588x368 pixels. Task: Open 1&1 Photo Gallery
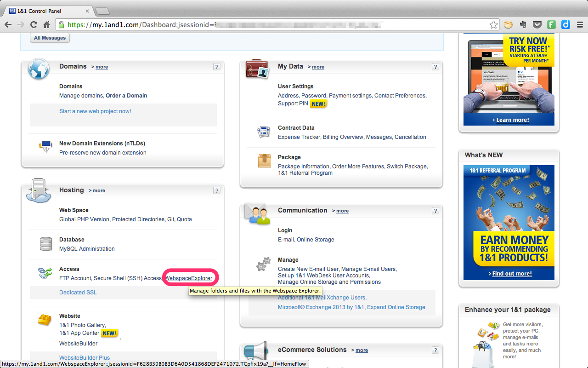[82, 325]
